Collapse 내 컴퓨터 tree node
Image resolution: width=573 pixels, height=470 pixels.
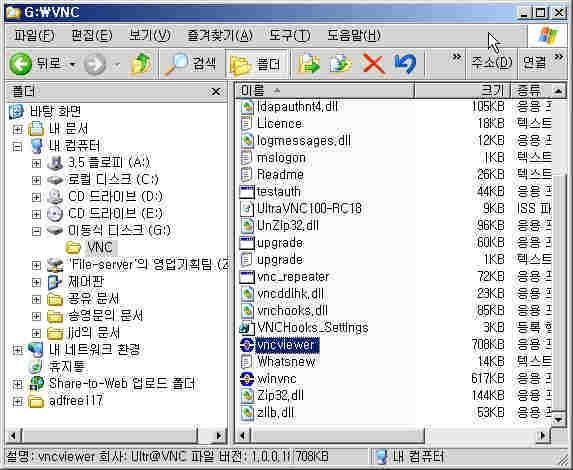click(17, 147)
